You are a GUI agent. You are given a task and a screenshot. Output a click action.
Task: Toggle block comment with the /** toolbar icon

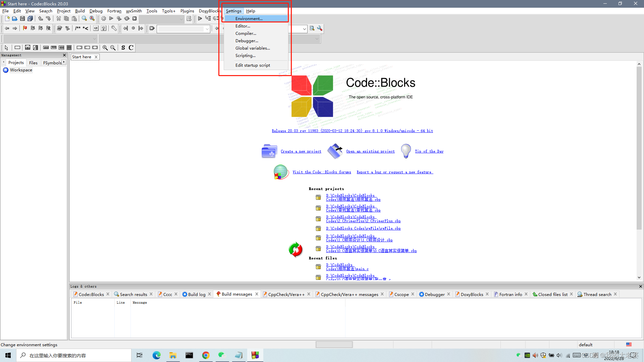click(78, 28)
